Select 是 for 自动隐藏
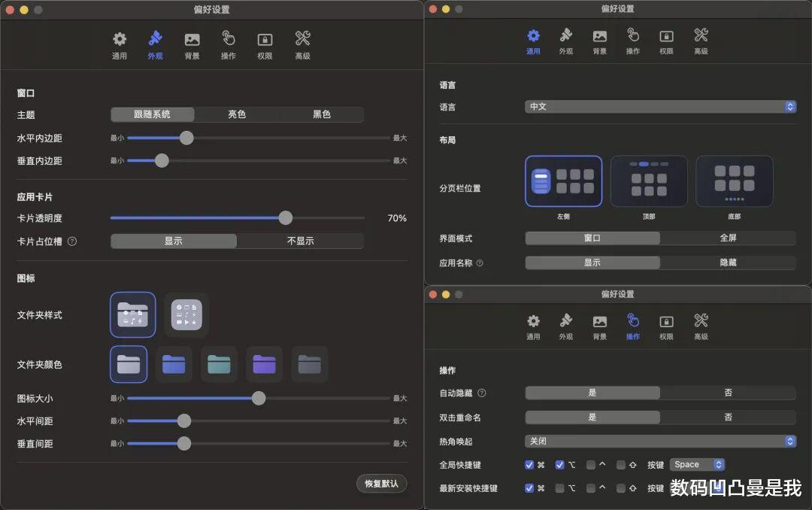Image resolution: width=812 pixels, height=510 pixels. click(x=592, y=393)
